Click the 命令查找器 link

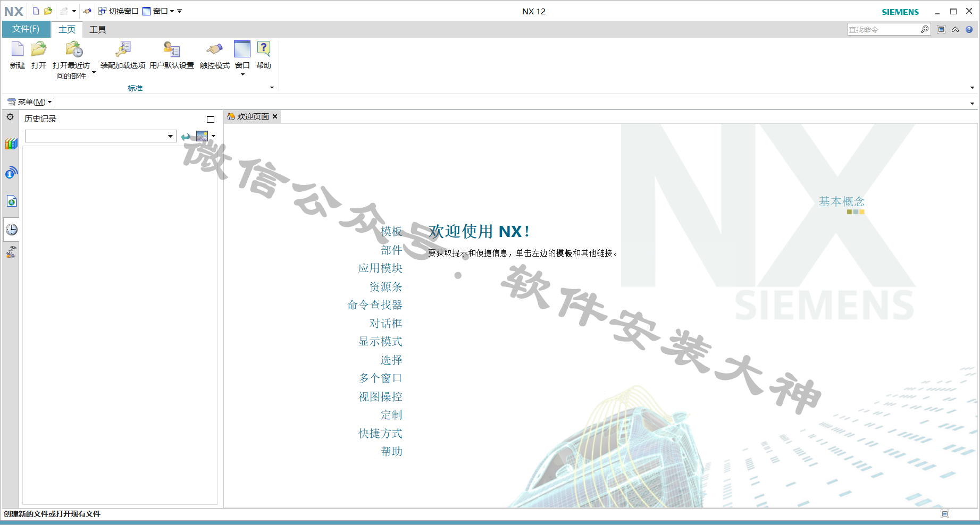pos(375,305)
